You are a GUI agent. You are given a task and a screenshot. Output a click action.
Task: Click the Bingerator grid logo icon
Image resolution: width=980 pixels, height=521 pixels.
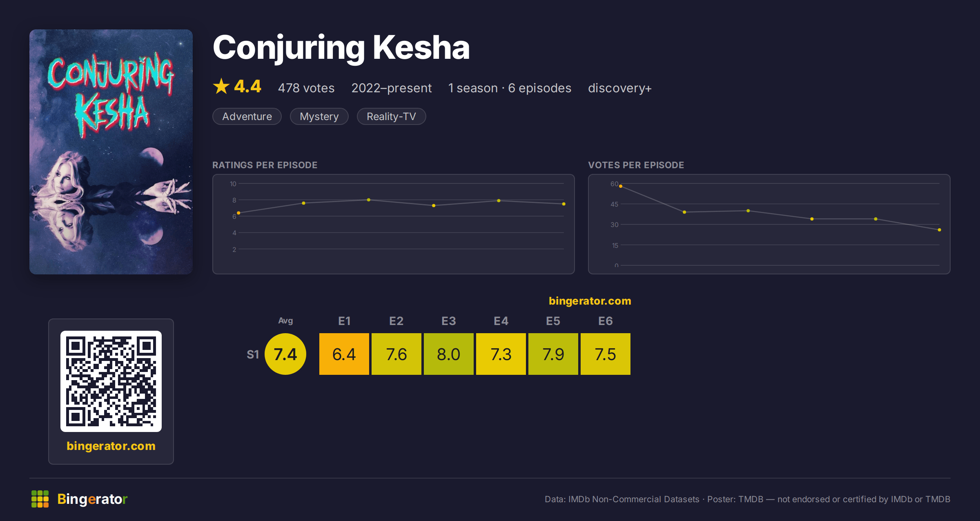pyautogui.click(x=40, y=499)
